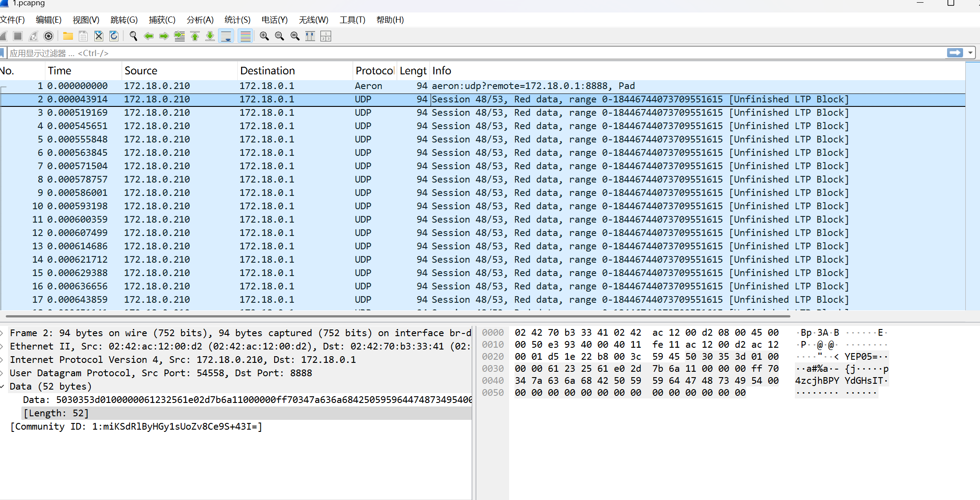Reload the capture file icon
Image resolution: width=980 pixels, height=500 pixels.
[114, 37]
